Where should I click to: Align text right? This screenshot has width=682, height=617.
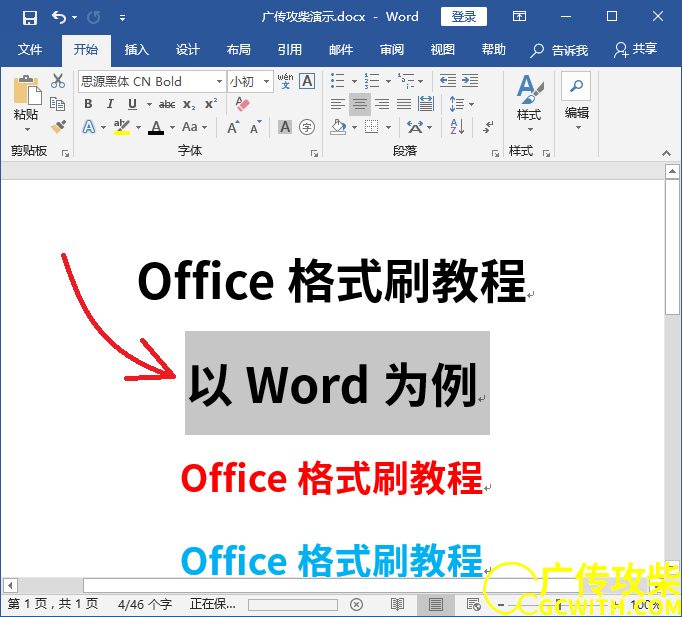click(382, 104)
